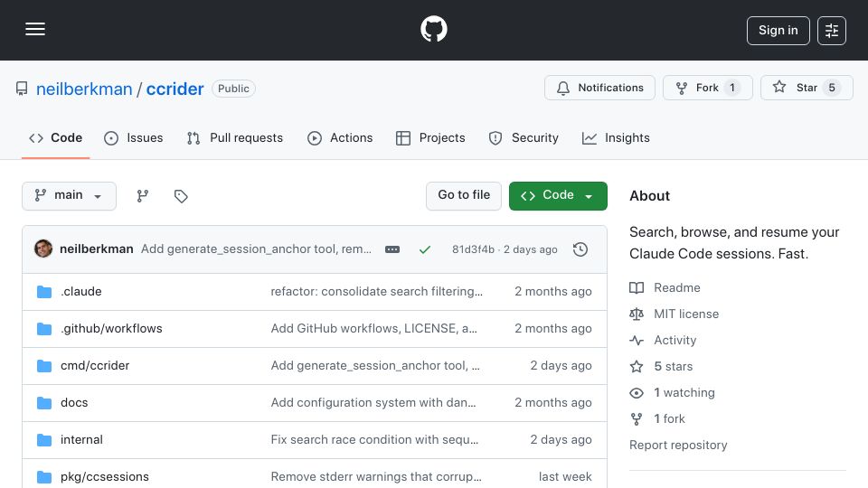Open the Projects tab
This screenshot has height=488, width=868.
click(x=430, y=137)
